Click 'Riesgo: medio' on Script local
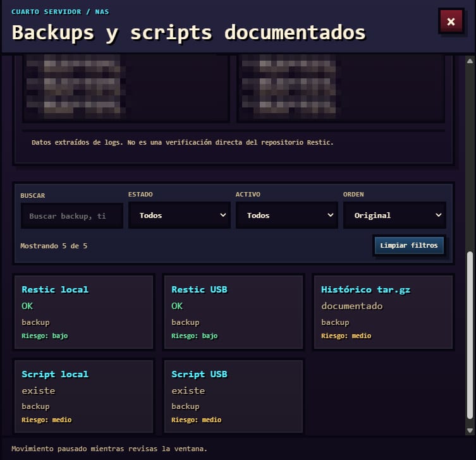Image resolution: width=476 pixels, height=460 pixels. (x=46, y=420)
